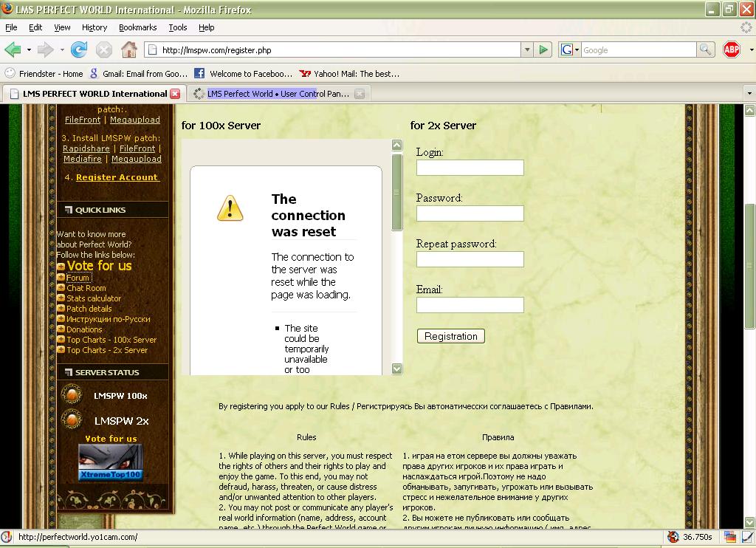This screenshot has width=756, height=548.
Task: Click the Adblock Plus ABP icon
Action: (731, 50)
